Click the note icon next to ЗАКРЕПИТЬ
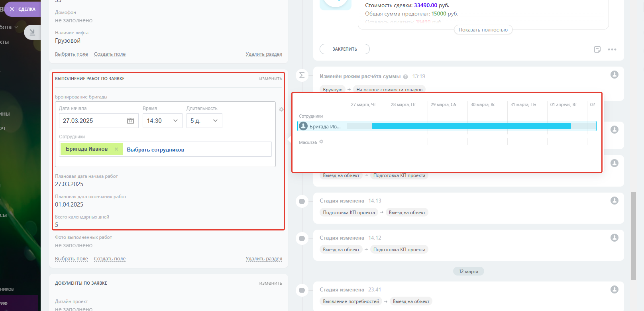Image resolution: width=644 pixels, height=311 pixels. 597,49
